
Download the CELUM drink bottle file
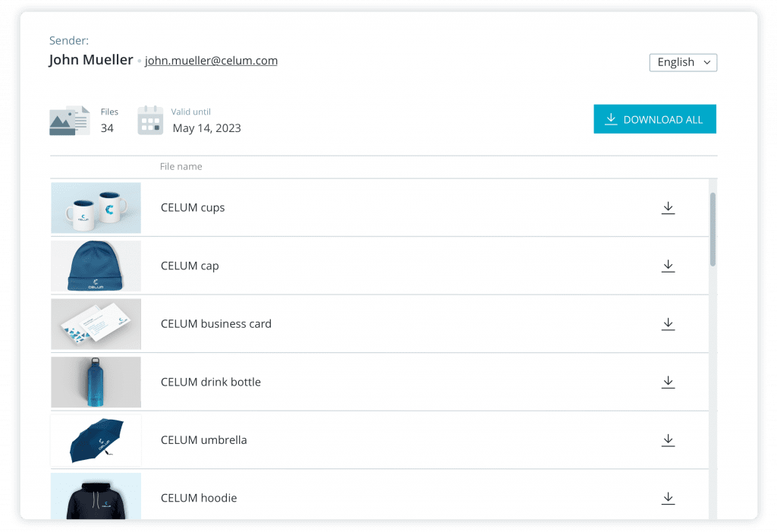coord(668,382)
